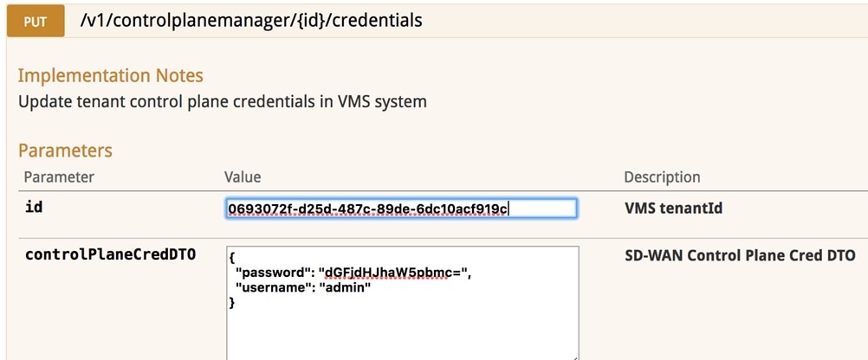868x360 pixels.
Task: Click the PUT method badge
Action: (36, 21)
